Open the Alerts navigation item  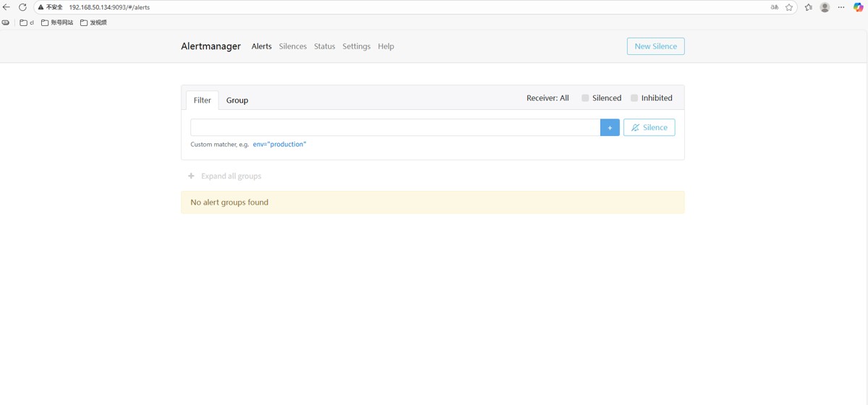(262, 46)
